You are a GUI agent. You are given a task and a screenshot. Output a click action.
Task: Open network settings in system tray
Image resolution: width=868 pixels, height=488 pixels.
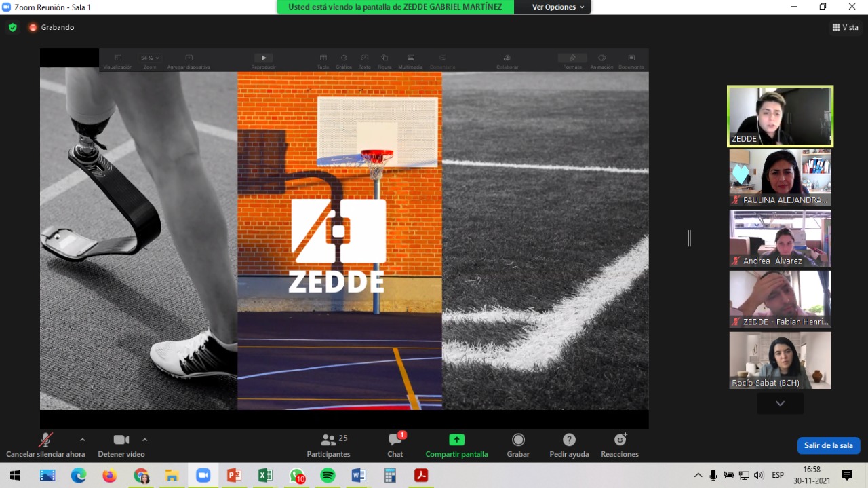(744, 475)
